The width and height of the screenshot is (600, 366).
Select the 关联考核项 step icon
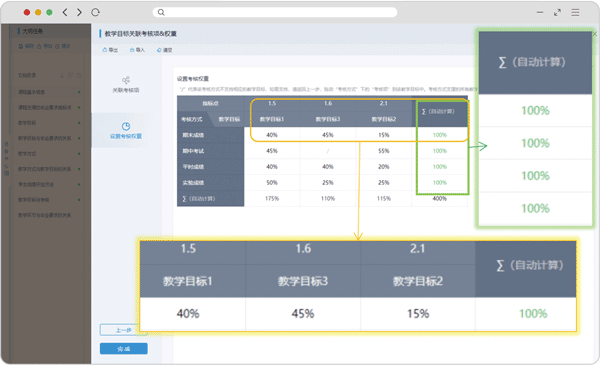[126, 80]
